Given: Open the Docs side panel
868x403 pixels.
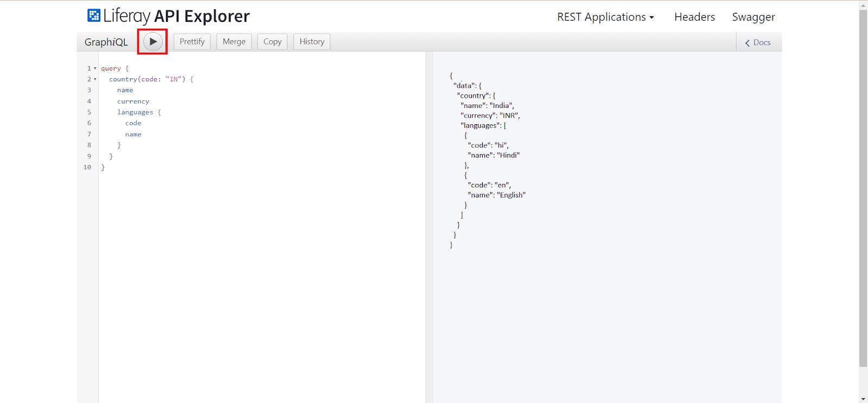Looking at the screenshot, I should pos(758,42).
